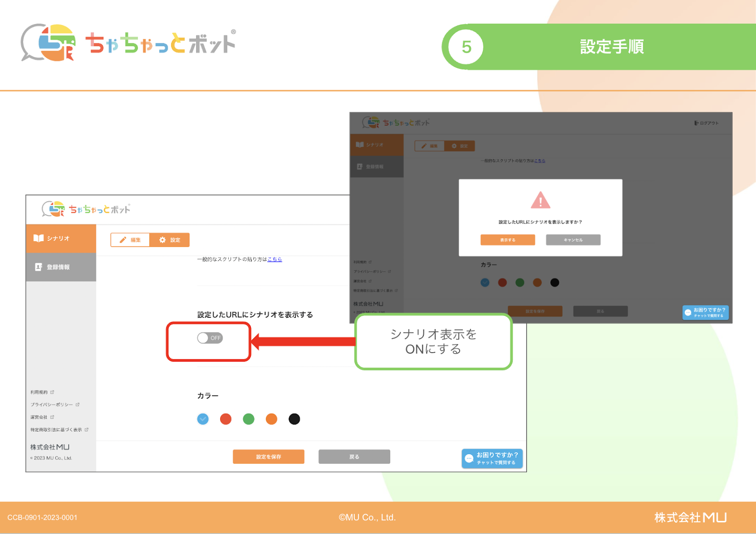Select the black color swatch in back window
The image size is (756, 534).
555,282
